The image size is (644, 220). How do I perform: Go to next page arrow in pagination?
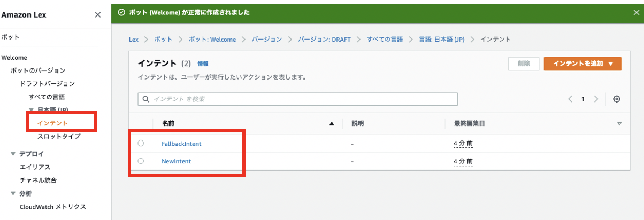pyautogui.click(x=596, y=99)
